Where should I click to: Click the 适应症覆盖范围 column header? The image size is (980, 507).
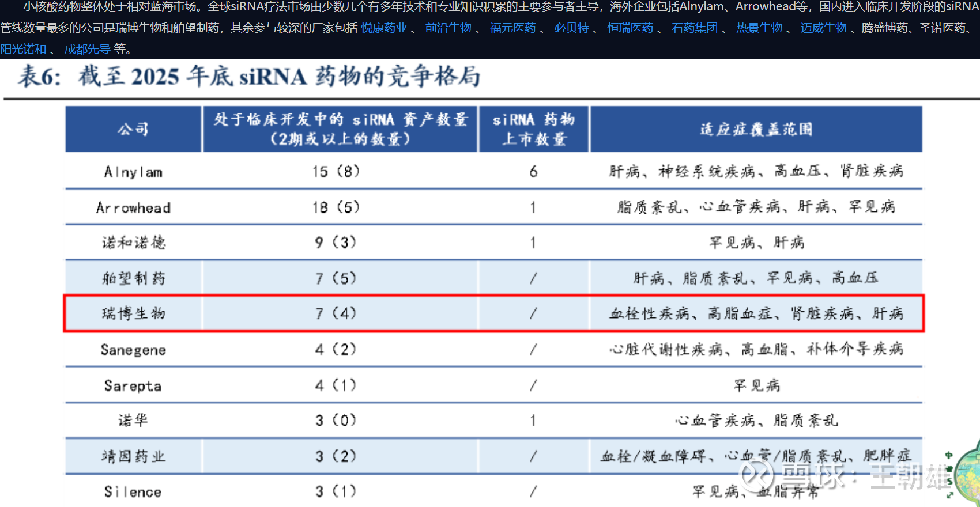tap(756, 129)
